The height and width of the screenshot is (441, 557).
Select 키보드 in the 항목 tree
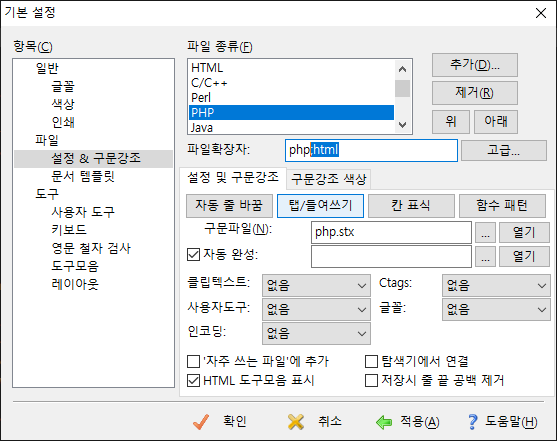[x=69, y=230]
